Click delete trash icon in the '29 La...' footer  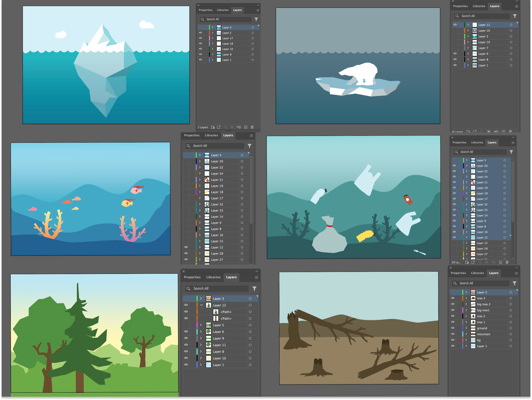tap(507, 262)
